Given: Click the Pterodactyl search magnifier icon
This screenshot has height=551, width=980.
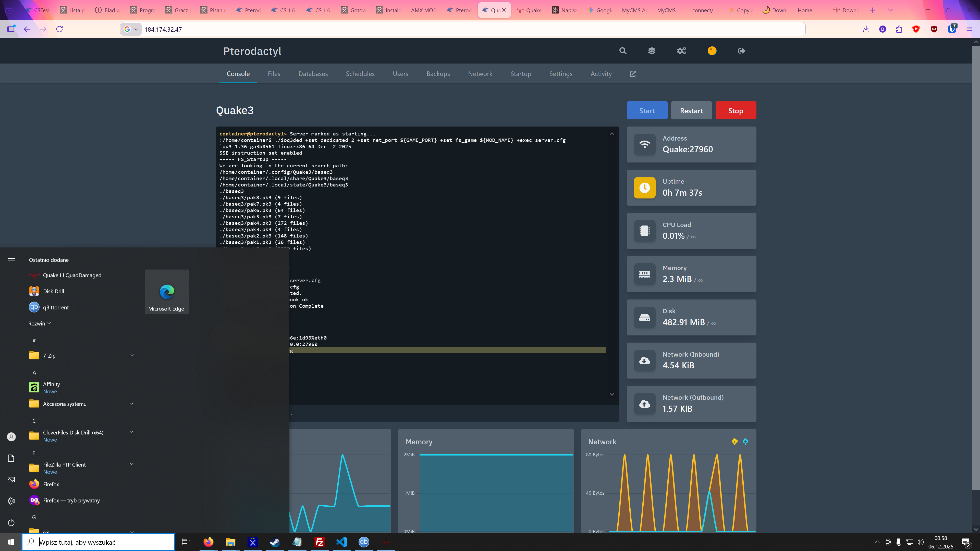Looking at the screenshot, I should tap(622, 51).
